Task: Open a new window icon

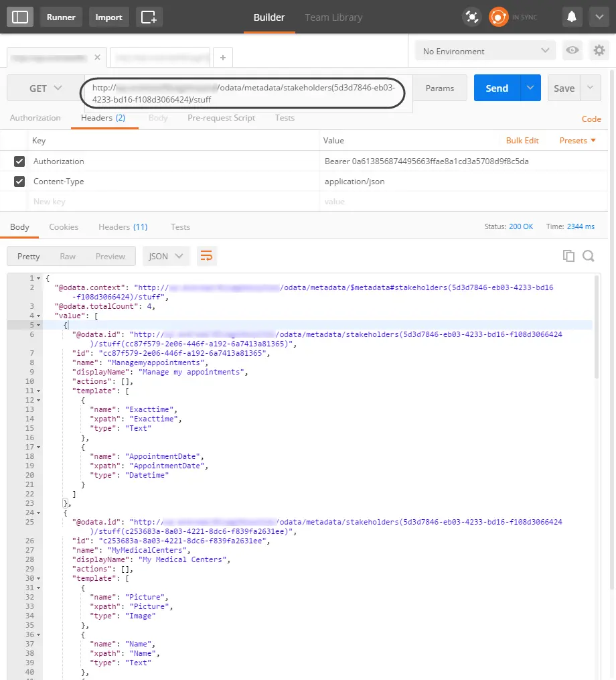Action: click(149, 17)
